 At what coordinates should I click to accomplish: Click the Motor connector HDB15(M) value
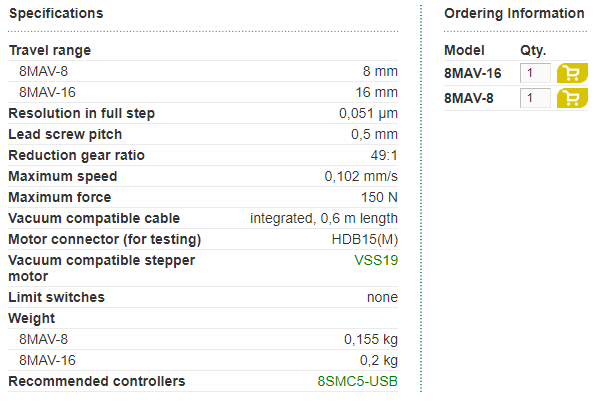[364, 239]
